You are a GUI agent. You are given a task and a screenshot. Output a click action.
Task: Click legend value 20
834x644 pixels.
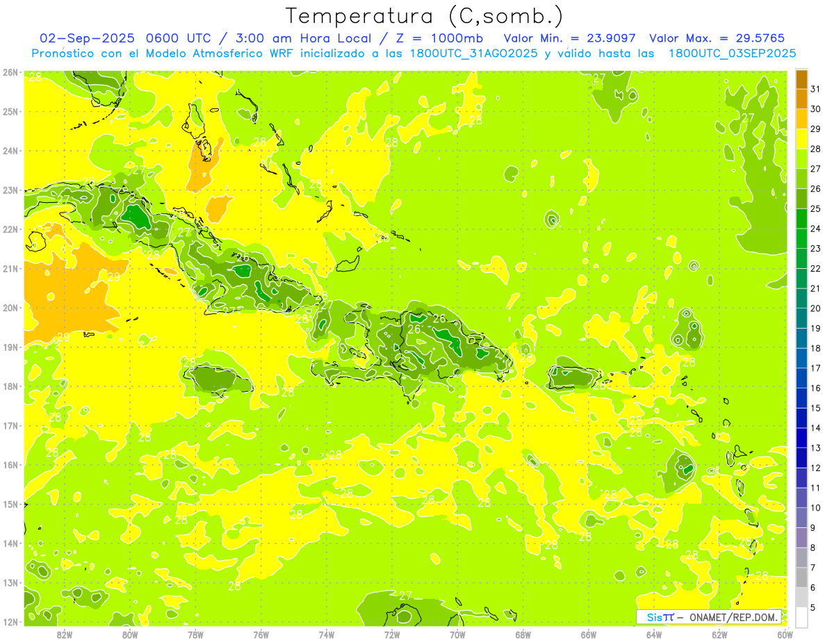[816, 308]
